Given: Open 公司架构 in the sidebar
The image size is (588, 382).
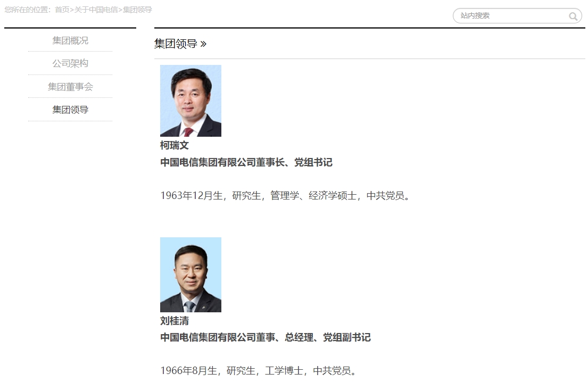Looking at the screenshot, I should point(70,63).
